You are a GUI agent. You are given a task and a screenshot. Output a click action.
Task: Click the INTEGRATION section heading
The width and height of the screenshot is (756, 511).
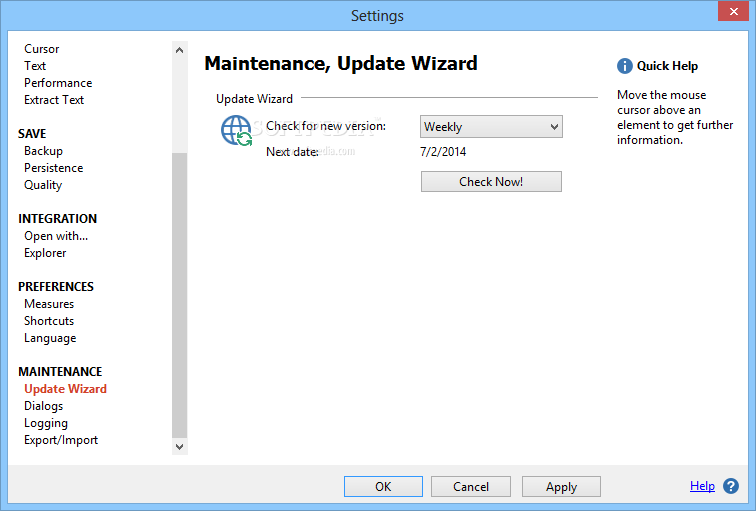(x=57, y=219)
